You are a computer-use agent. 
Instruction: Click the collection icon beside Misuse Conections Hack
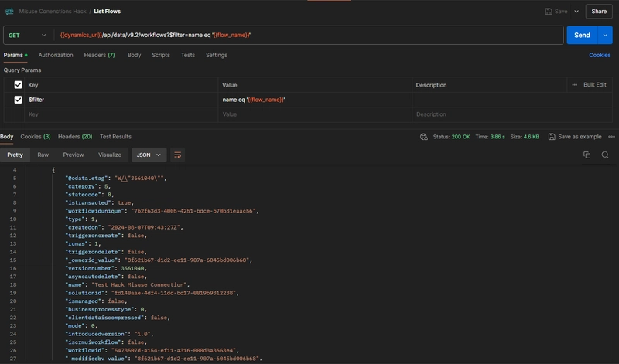point(9,12)
